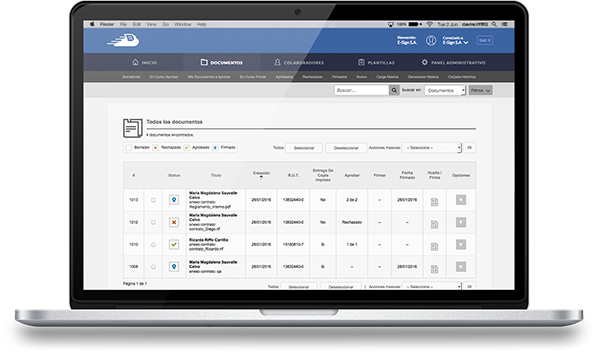The image size is (600, 364).
Task: Click the search magnifier icon next to Buscar
Action: pyautogui.click(x=394, y=90)
